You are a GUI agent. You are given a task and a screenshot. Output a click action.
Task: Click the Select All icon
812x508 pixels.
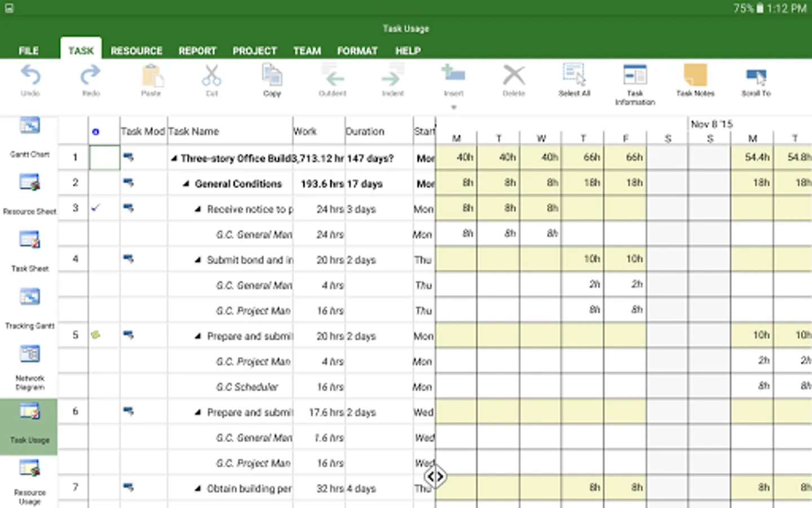[574, 75]
